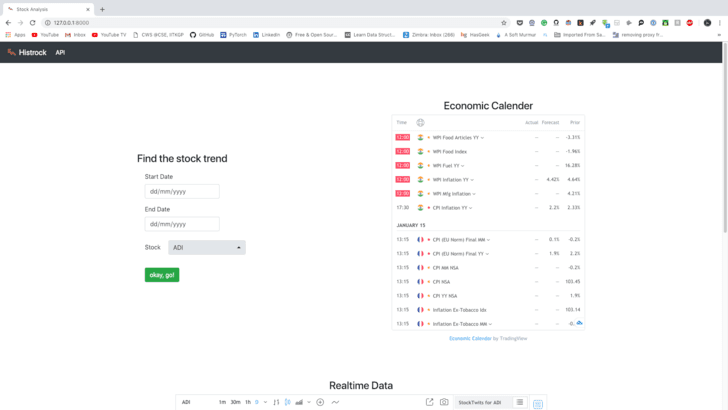The height and width of the screenshot is (410, 728).
Task: Click the browser reload icon
Action: (32, 22)
